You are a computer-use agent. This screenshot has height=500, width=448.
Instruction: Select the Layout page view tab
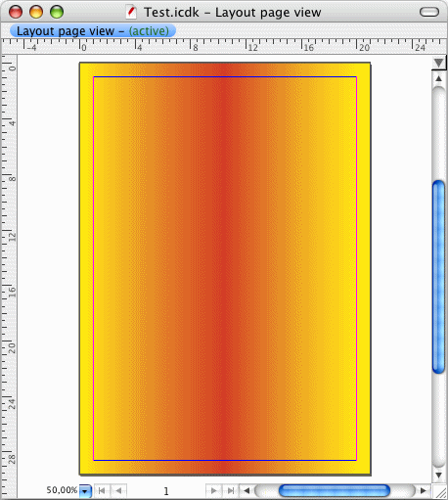coord(93,31)
